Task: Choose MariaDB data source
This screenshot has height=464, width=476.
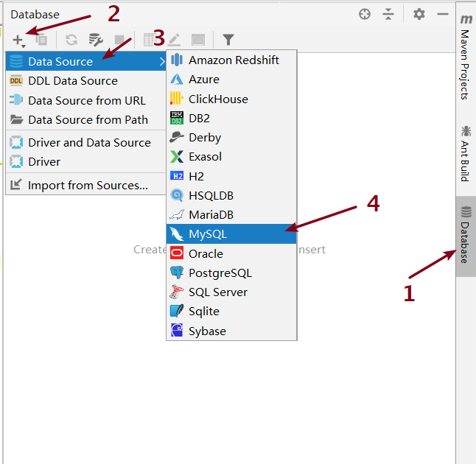Action: (x=231, y=214)
